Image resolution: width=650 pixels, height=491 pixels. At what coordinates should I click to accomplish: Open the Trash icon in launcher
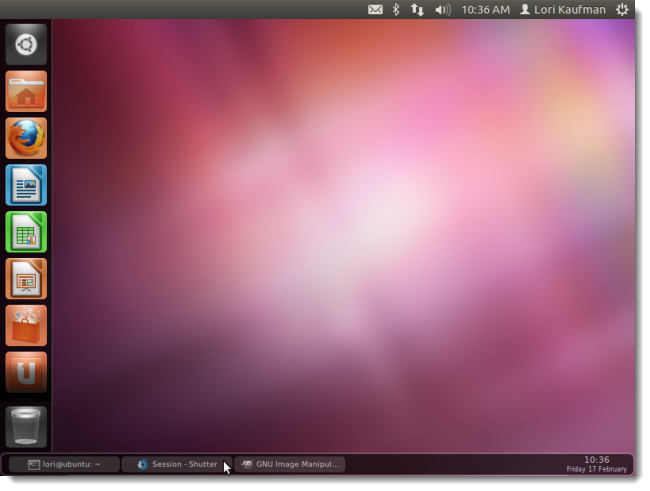[26, 427]
